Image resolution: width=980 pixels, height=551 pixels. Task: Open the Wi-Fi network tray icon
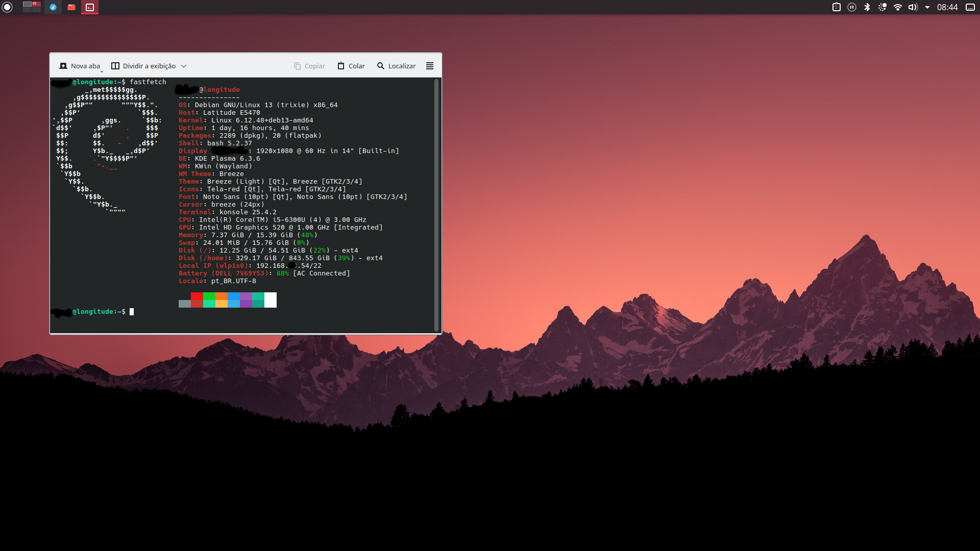coord(897,7)
